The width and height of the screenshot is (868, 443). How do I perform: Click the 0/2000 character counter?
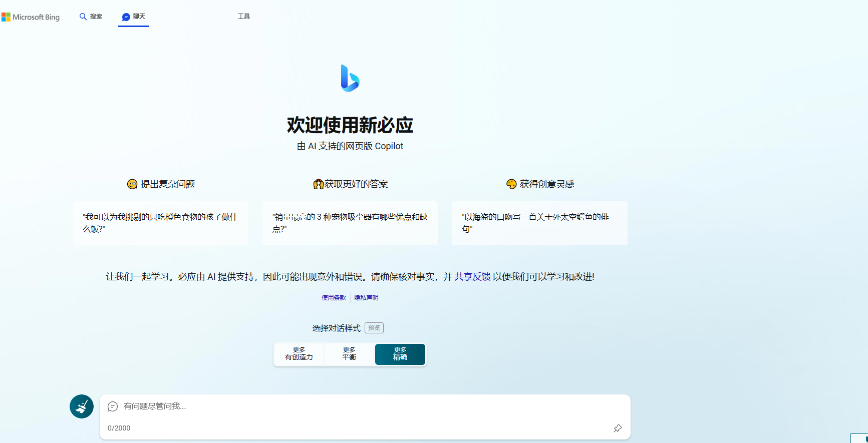click(119, 428)
